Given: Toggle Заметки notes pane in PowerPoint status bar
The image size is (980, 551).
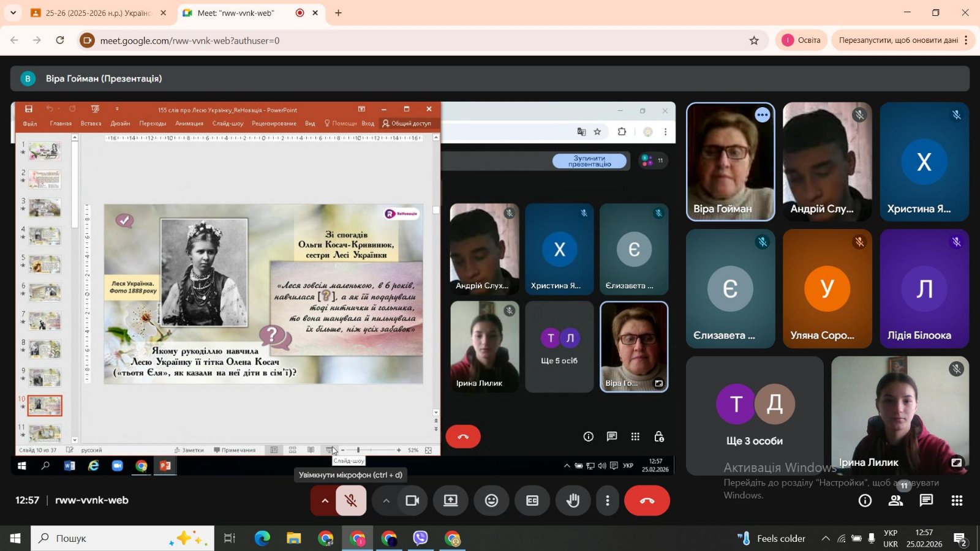Looking at the screenshot, I should [189, 450].
